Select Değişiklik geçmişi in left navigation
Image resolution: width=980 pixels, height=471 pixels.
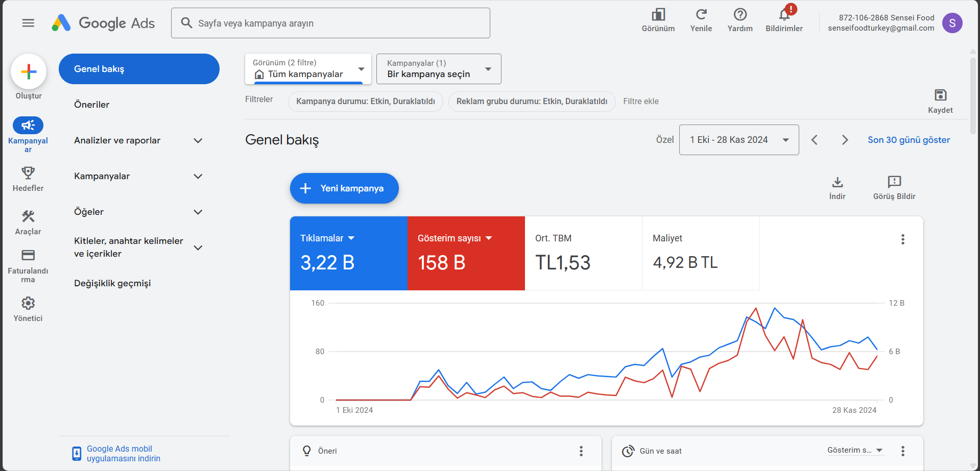[x=112, y=283]
